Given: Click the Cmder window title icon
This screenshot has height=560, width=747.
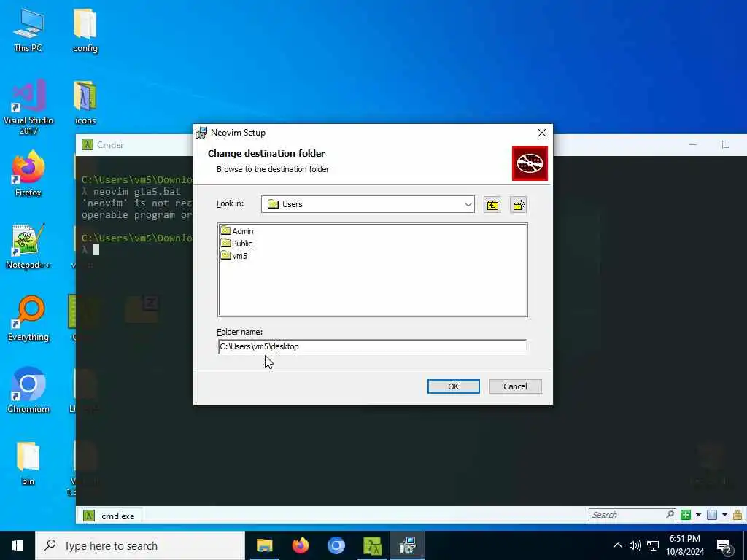Looking at the screenshot, I should [88, 145].
